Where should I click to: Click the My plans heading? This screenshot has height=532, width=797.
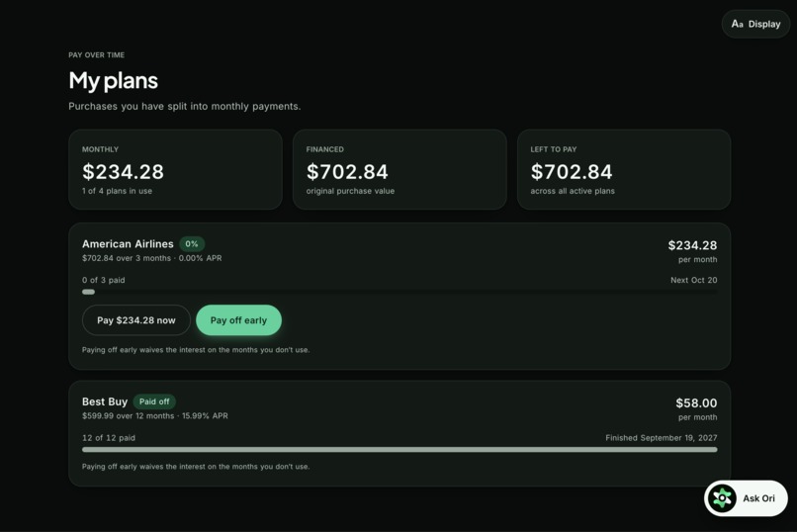[114, 80]
